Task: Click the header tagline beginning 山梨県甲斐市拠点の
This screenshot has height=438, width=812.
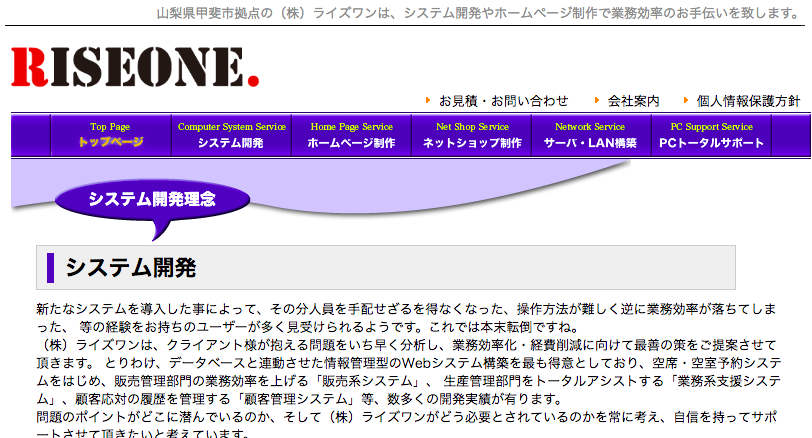Action: (480, 12)
